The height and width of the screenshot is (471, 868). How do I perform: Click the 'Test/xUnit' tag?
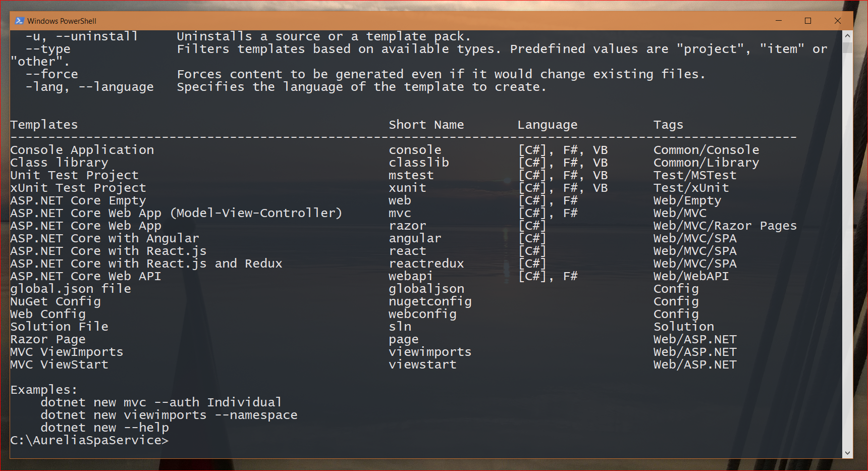[x=691, y=188]
